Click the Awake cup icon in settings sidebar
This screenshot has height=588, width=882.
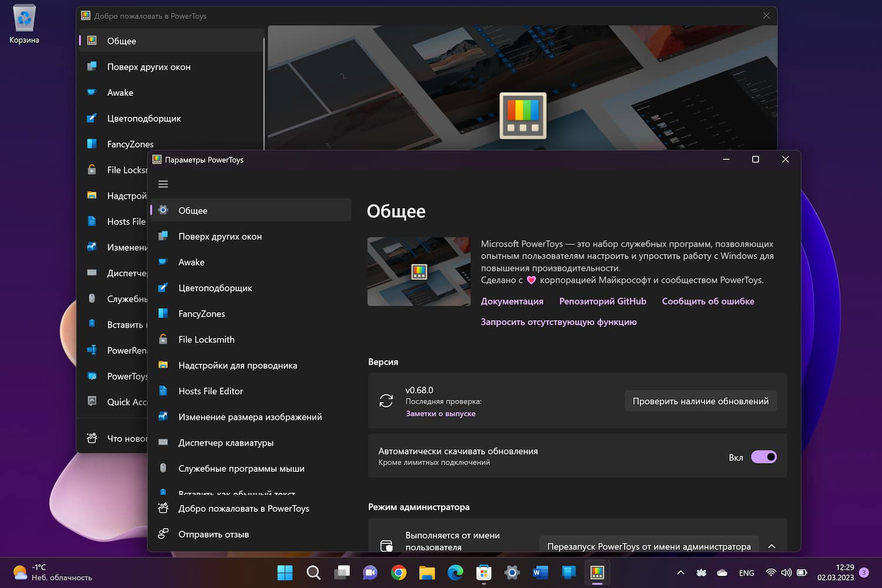(163, 262)
